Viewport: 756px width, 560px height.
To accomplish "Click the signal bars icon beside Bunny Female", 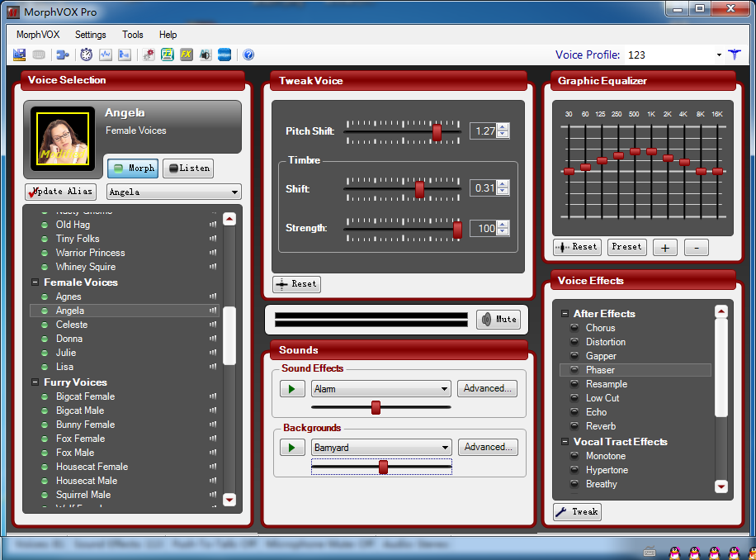I will (213, 425).
